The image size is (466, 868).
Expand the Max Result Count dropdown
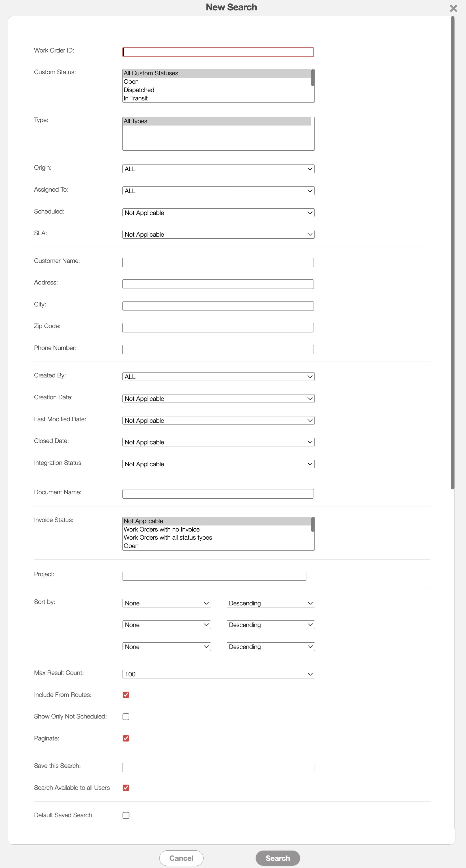coord(218,674)
